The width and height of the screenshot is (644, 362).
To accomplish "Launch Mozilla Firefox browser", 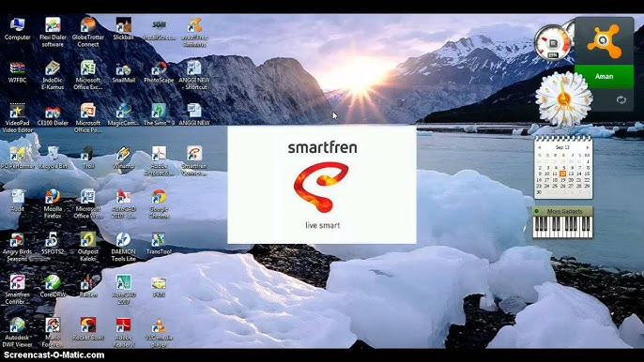I will pyautogui.click(x=53, y=204).
